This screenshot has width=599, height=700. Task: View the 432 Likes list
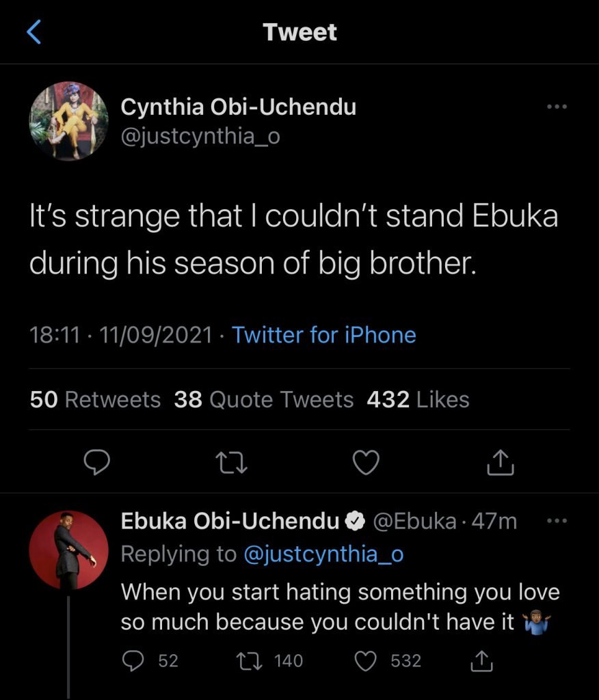(418, 399)
